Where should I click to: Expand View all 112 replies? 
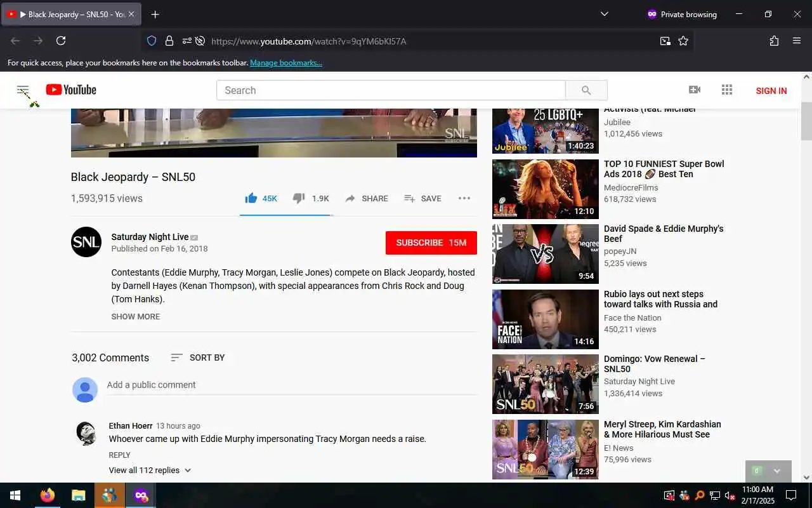coord(150,471)
